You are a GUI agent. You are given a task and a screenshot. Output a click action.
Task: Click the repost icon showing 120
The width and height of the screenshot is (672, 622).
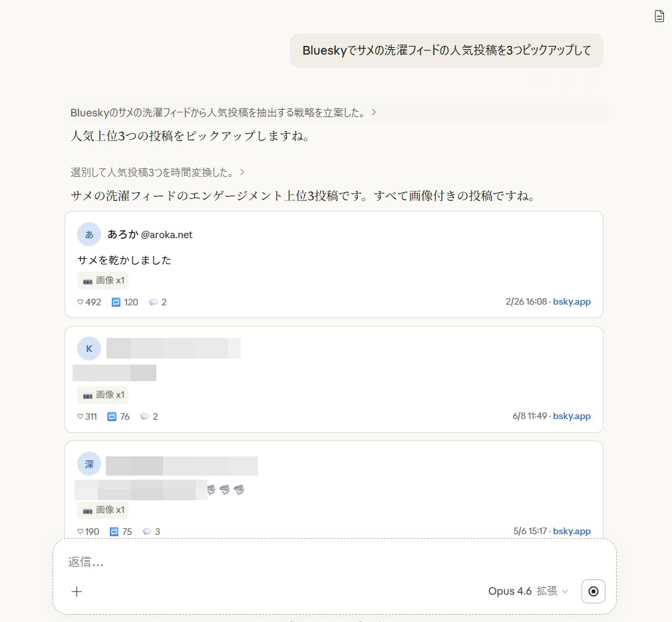click(x=116, y=302)
